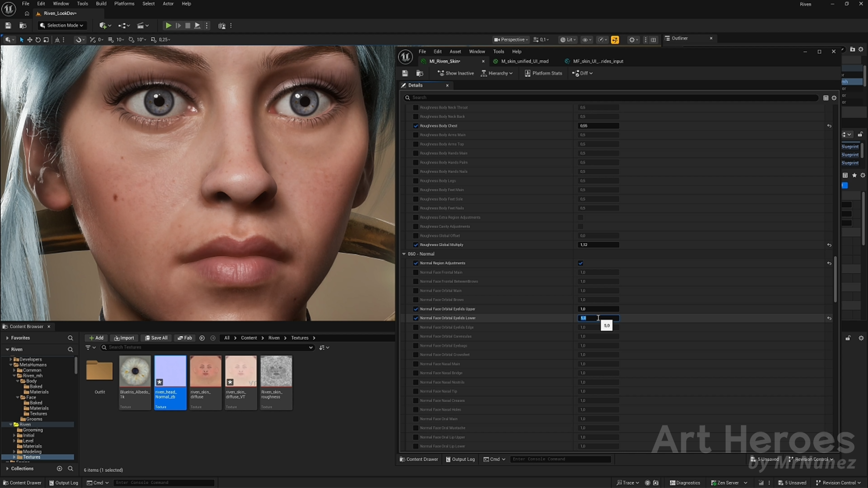The width and height of the screenshot is (868, 488).
Task: Open the cinematics clapperboard icon menu
Action: pos(143,26)
